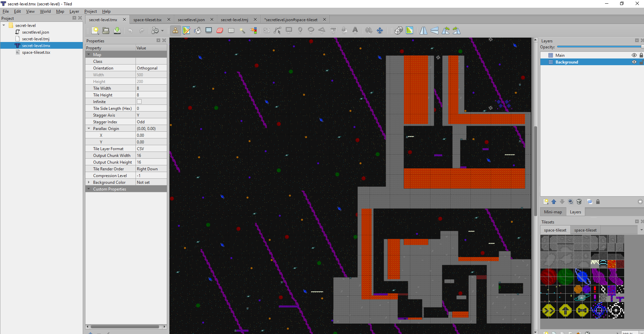Select the Rectangular Select tool
This screenshot has height=334, width=644.
231,31
